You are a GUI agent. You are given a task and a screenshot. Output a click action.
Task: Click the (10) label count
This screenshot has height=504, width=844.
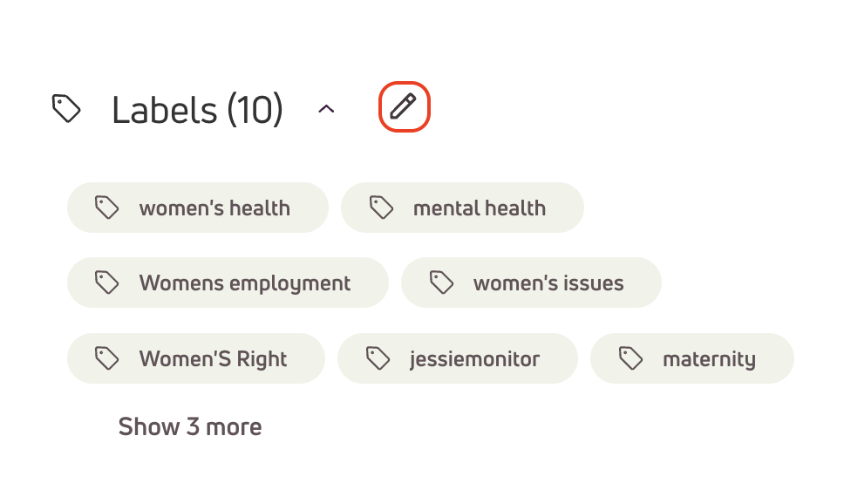(x=255, y=110)
